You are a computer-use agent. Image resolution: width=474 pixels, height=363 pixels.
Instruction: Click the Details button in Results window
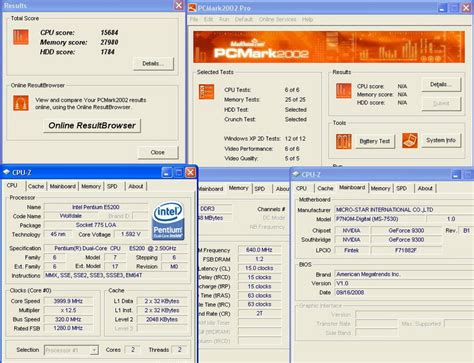click(x=153, y=63)
